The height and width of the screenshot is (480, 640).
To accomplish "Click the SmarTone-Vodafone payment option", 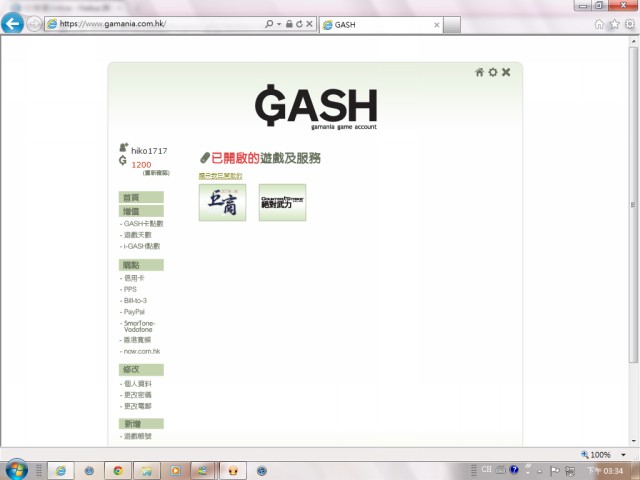I will tap(139, 326).
